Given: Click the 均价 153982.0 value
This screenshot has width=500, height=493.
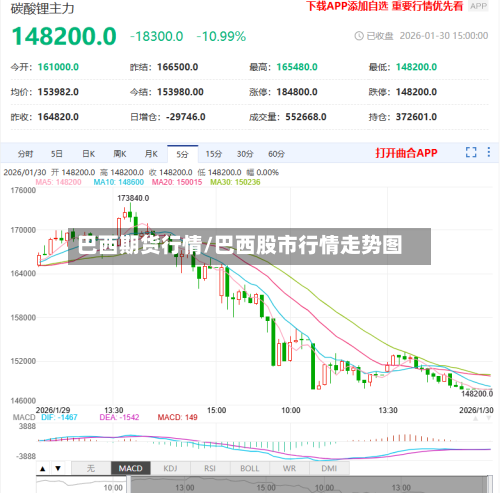Looking at the screenshot, I should [58, 92].
